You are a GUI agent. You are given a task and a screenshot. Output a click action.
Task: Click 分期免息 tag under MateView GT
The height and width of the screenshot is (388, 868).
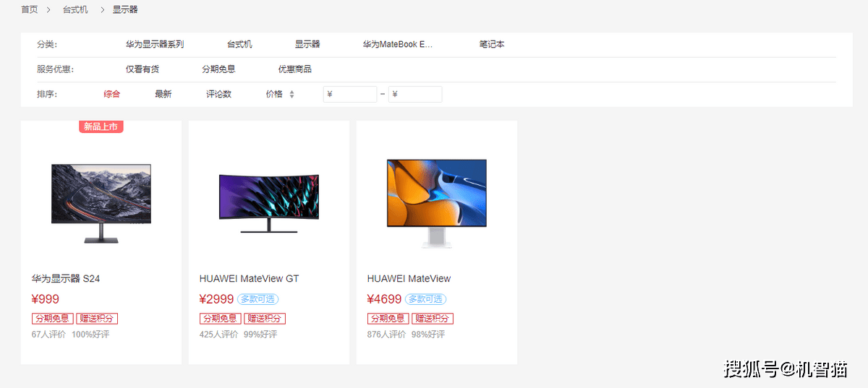click(x=221, y=319)
